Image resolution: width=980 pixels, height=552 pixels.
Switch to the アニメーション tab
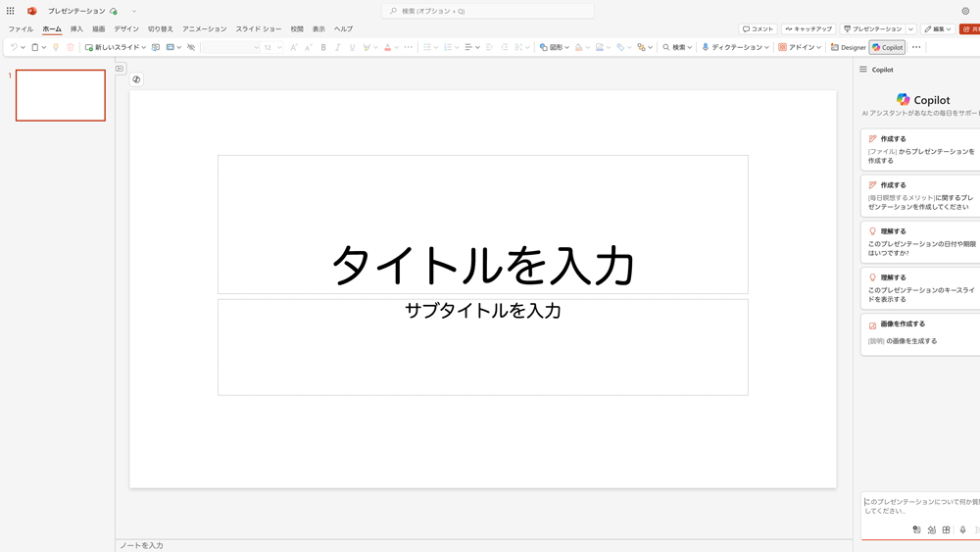[x=204, y=29]
